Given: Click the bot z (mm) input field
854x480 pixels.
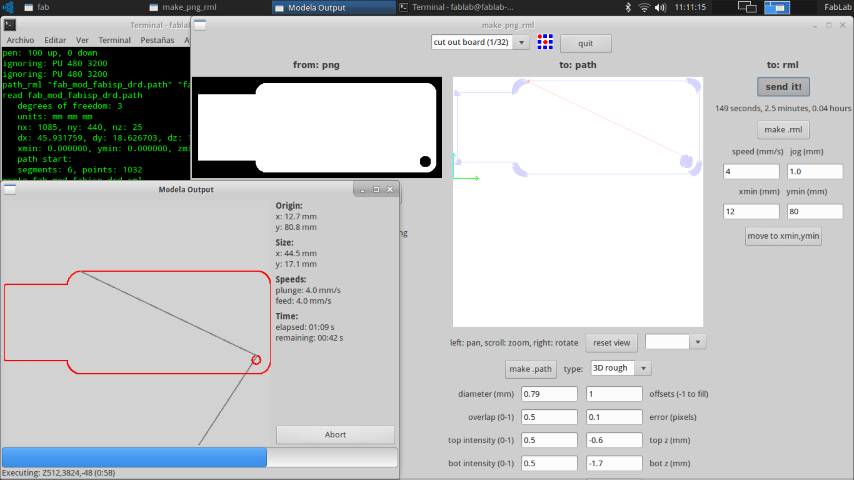Looking at the screenshot, I should (x=614, y=463).
